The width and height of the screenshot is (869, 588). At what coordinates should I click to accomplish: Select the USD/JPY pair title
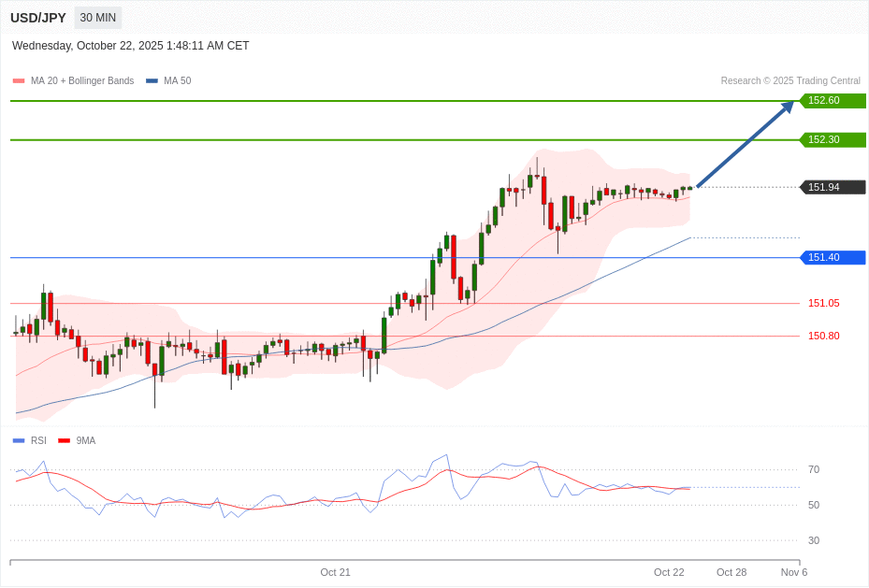click(38, 18)
